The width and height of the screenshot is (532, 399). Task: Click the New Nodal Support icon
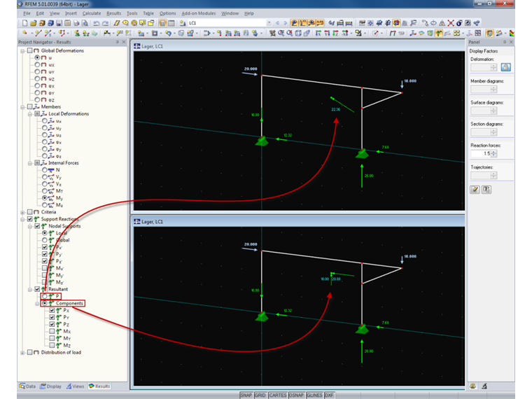77,33
